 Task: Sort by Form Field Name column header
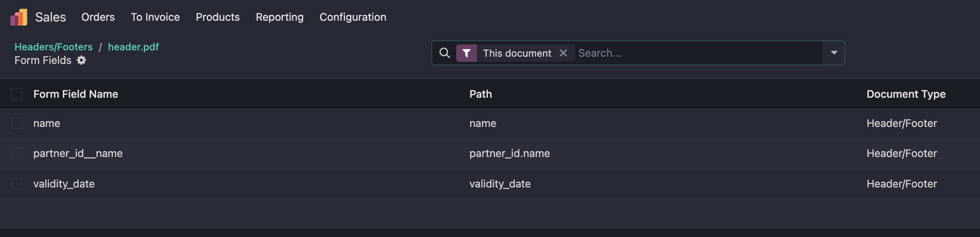click(x=76, y=94)
